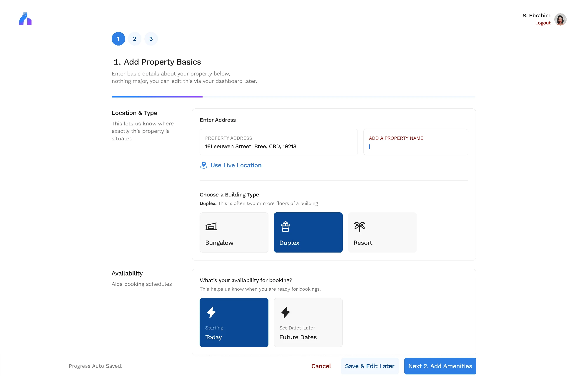Image resolution: width=588 pixels, height=380 pixels.
Task: Click the Resort palm tree icon
Action: (x=359, y=226)
